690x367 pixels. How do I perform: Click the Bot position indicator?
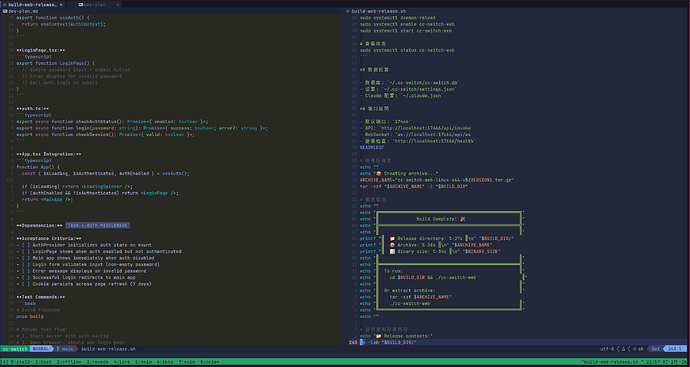tap(656, 349)
